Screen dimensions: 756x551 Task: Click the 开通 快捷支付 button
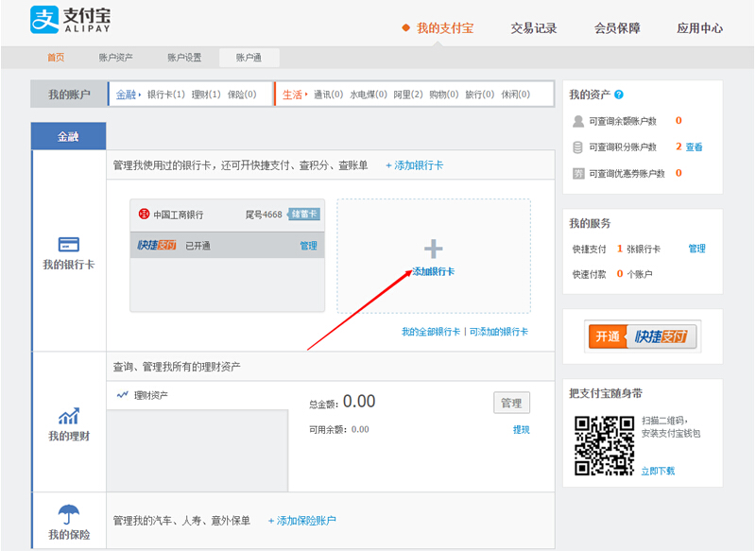pyautogui.click(x=643, y=336)
